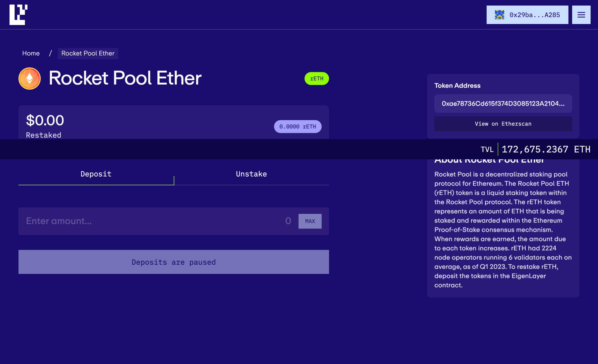Viewport: 598px width, 364px height.
Task: Open View on Etherscan link
Action: [x=503, y=124]
